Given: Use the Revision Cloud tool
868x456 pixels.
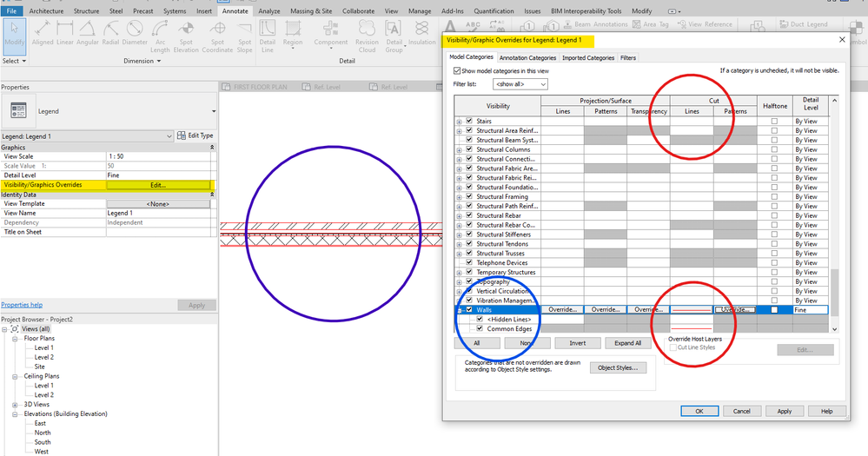Looking at the screenshot, I should pos(367,36).
